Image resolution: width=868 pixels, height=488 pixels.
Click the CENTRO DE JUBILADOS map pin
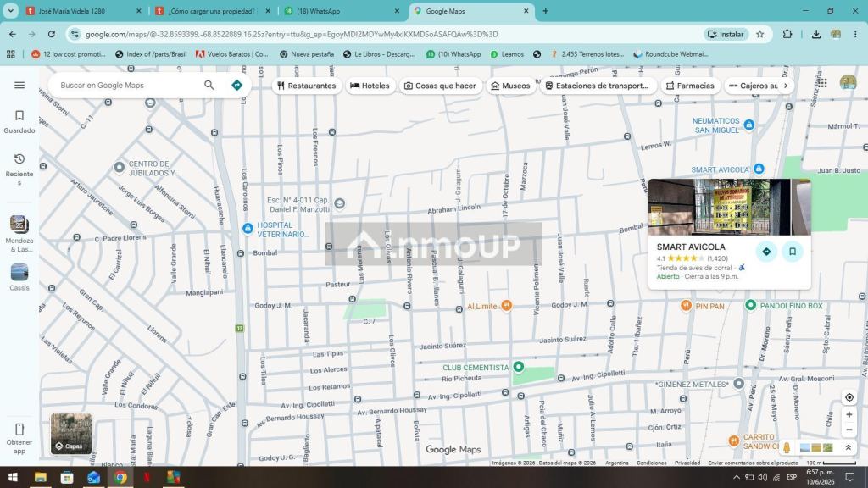(119, 167)
